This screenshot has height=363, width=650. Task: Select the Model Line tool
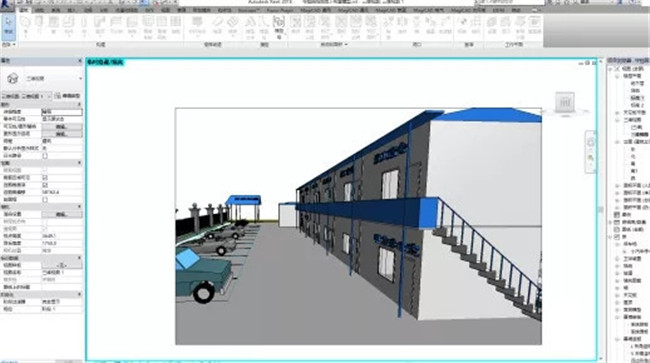[264, 26]
